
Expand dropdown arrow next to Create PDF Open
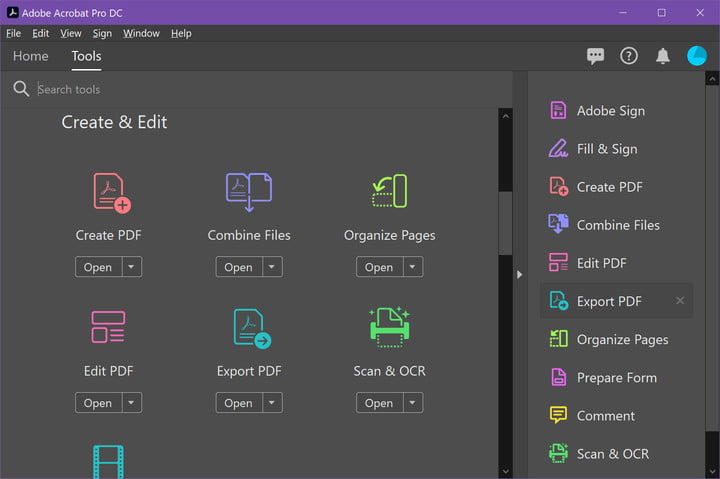pyautogui.click(x=132, y=267)
